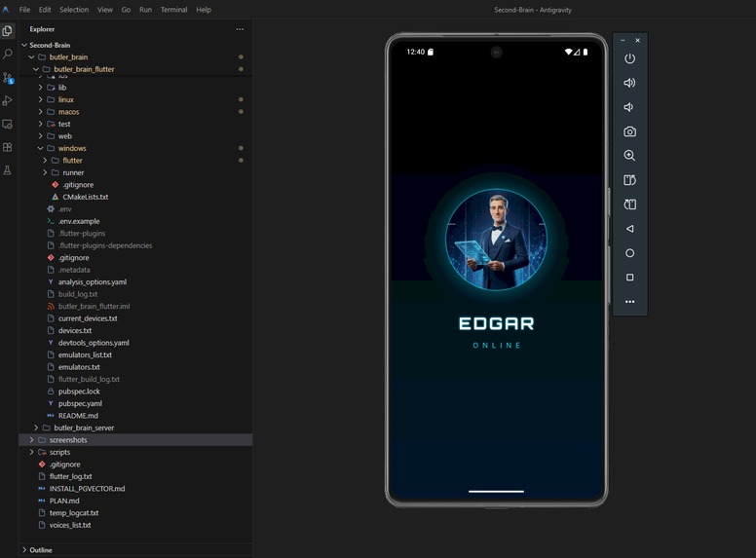Viewport: 756px width, 558px height.
Task: Expand the butler_brain_server folder
Action: click(x=135, y=428)
